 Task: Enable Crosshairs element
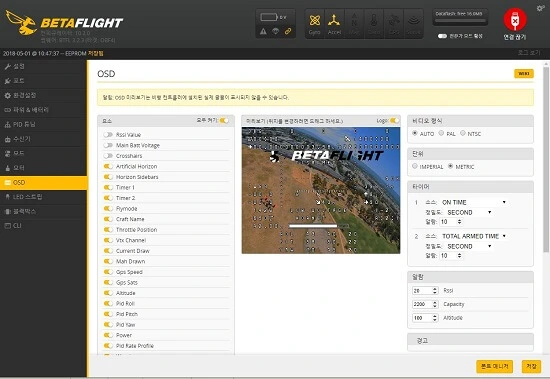(x=108, y=156)
